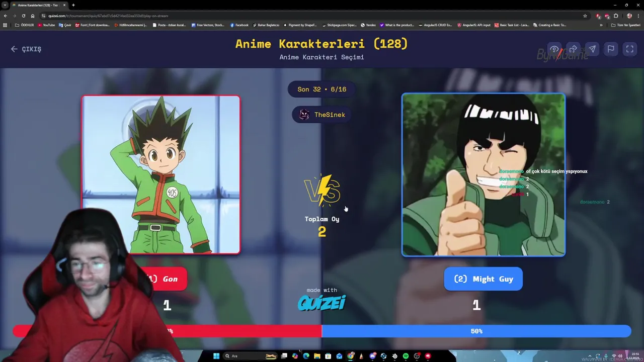Open the Free Vectors, Stock bookmark
This screenshot has height=362, width=644.
[x=208, y=25]
